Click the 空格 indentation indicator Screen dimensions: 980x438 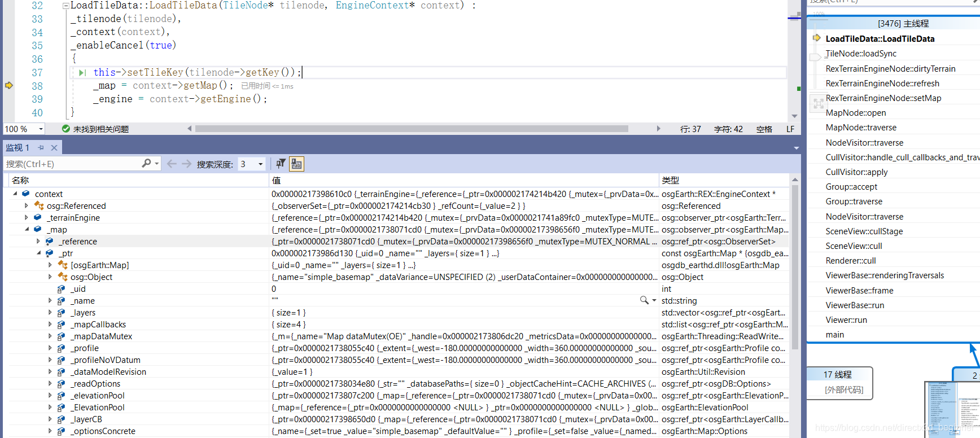(764, 129)
